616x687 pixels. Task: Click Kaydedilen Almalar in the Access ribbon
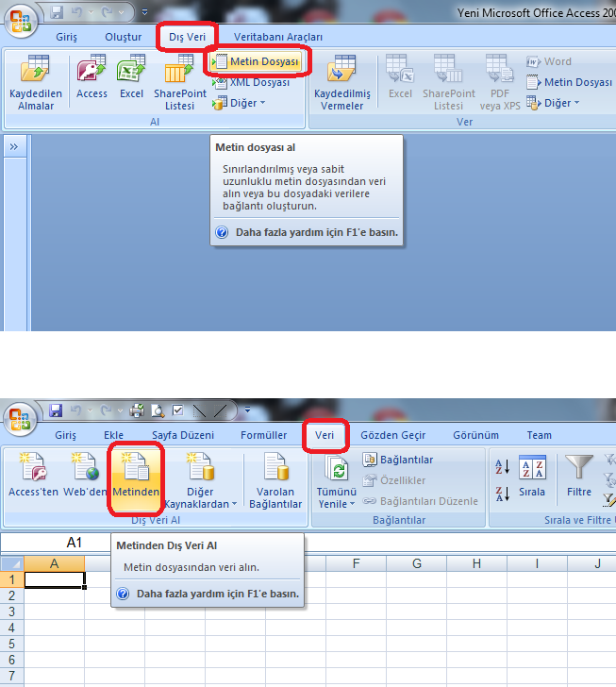[x=36, y=83]
